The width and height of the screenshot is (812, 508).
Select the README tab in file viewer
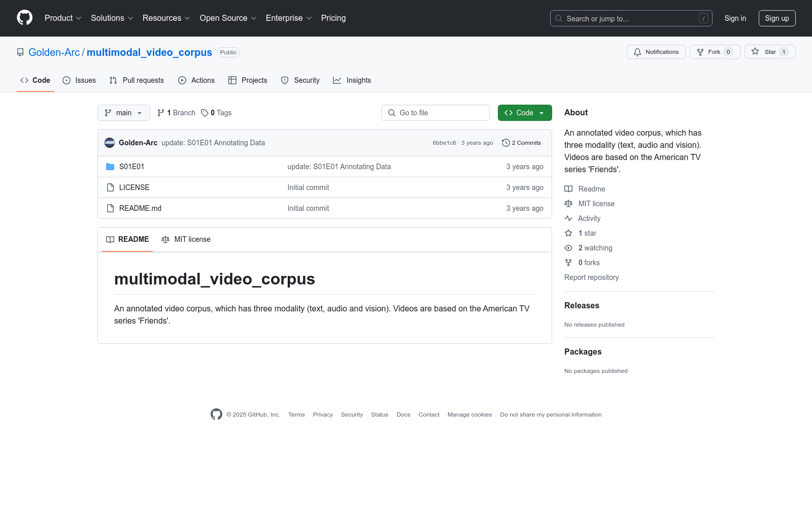(127, 239)
